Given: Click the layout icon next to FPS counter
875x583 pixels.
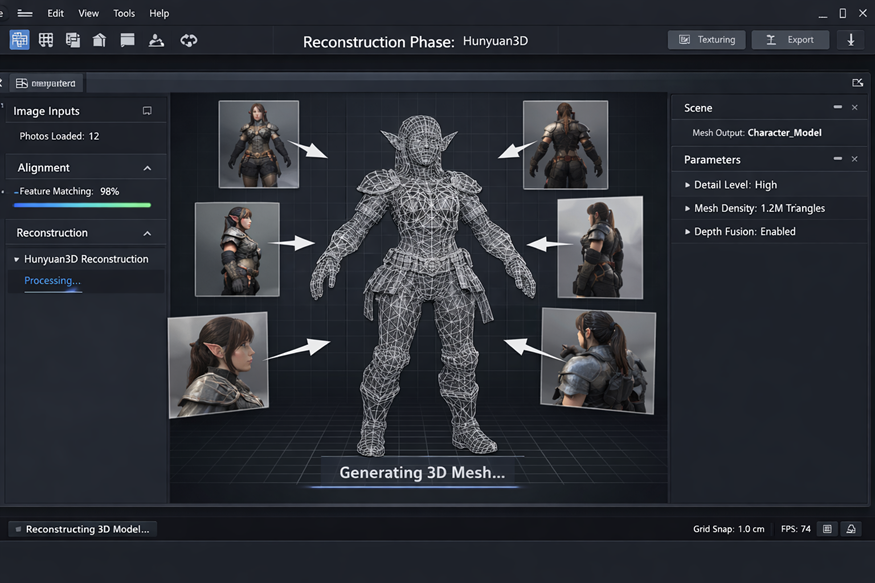Looking at the screenshot, I should point(827,529).
